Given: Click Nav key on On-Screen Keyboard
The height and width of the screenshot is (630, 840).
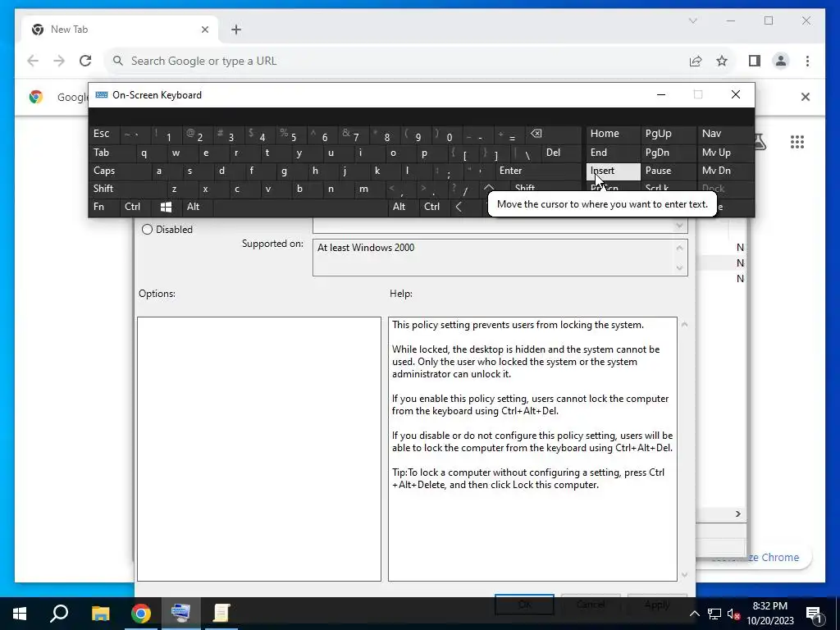Looking at the screenshot, I should point(726,134).
